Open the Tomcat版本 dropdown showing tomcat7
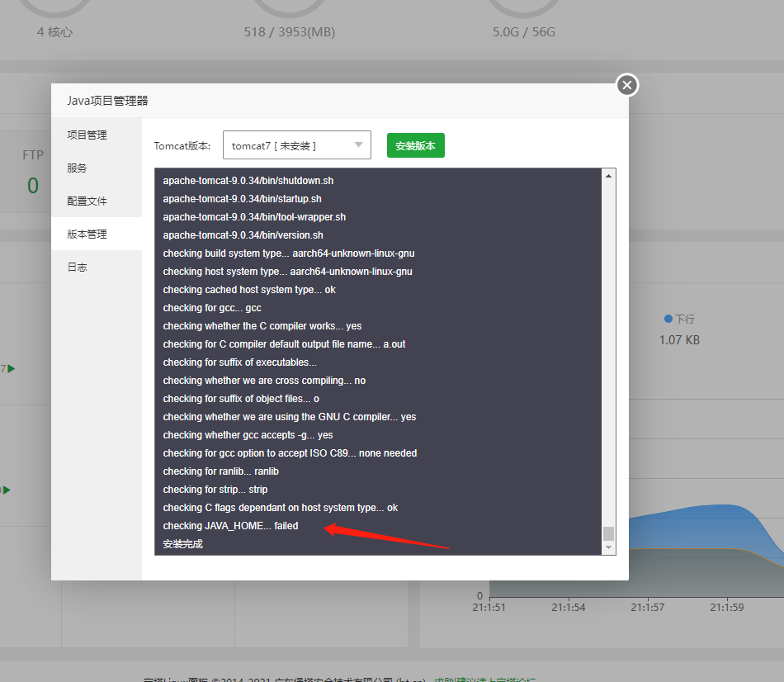 [297, 145]
